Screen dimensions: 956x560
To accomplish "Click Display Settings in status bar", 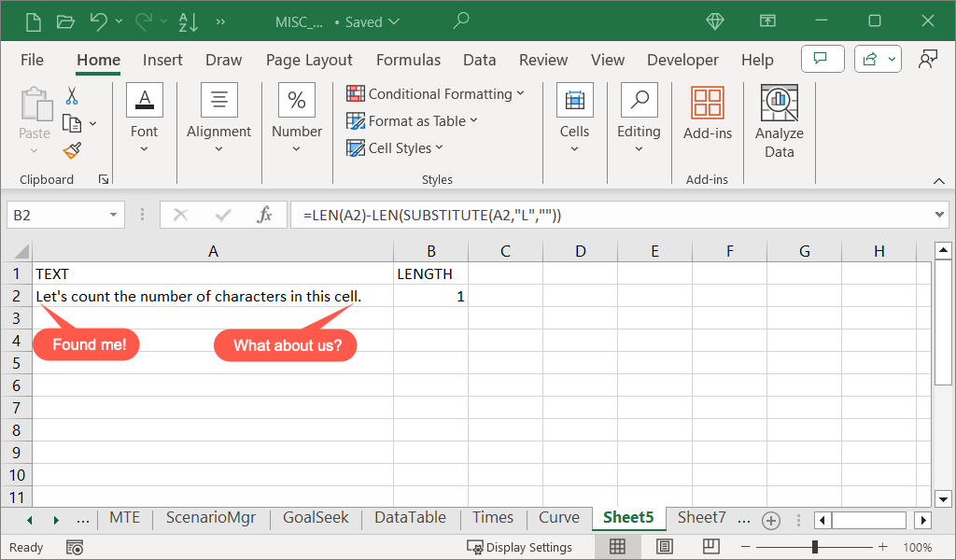I will [x=520, y=547].
